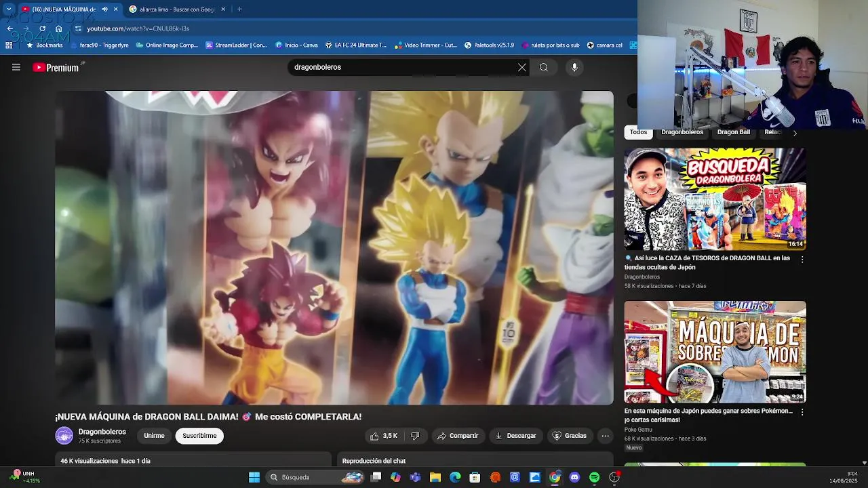Open StreamLadder bookmark
868x488 pixels.
236,45
